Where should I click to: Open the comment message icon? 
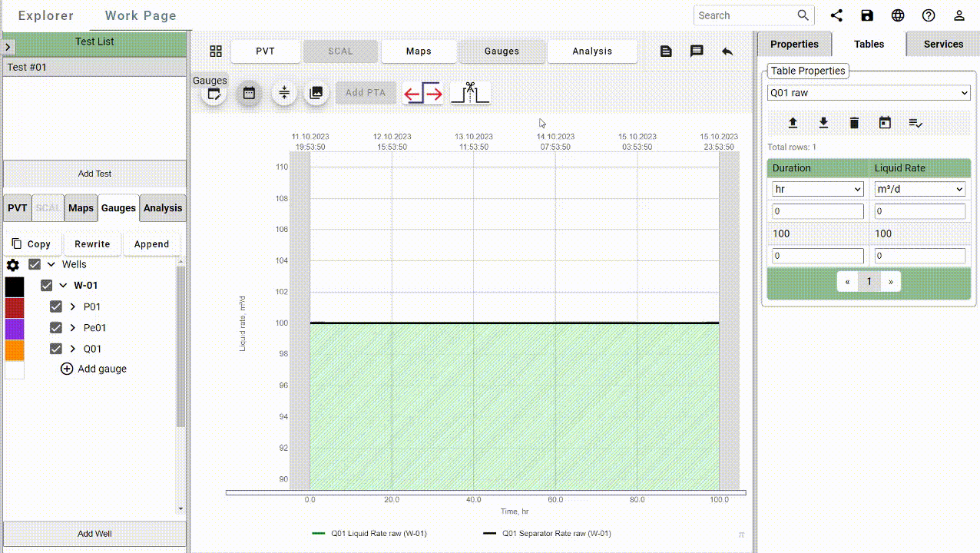pos(697,51)
